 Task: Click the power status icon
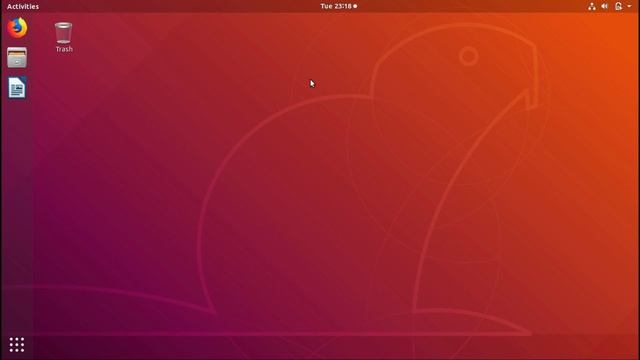pyautogui.click(x=618, y=6)
